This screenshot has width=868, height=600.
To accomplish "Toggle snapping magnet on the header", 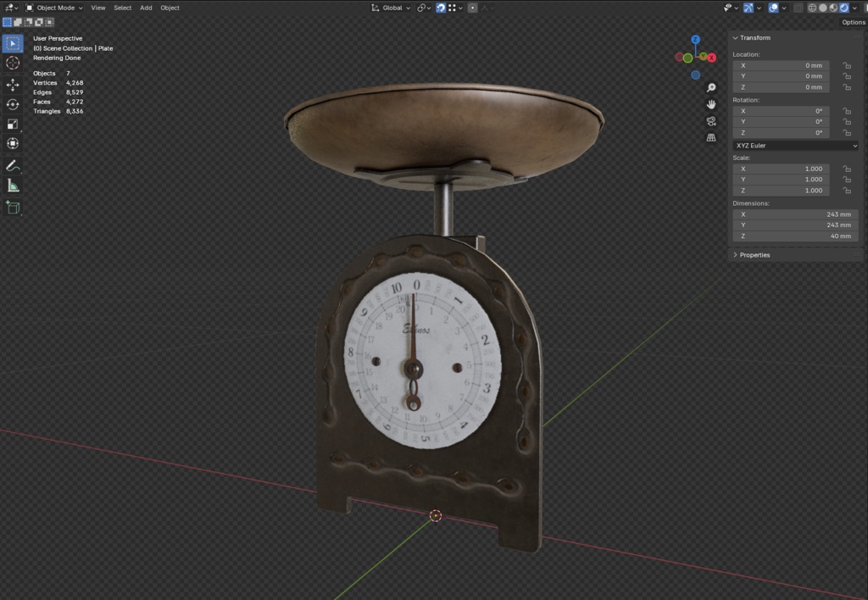I will pos(441,8).
